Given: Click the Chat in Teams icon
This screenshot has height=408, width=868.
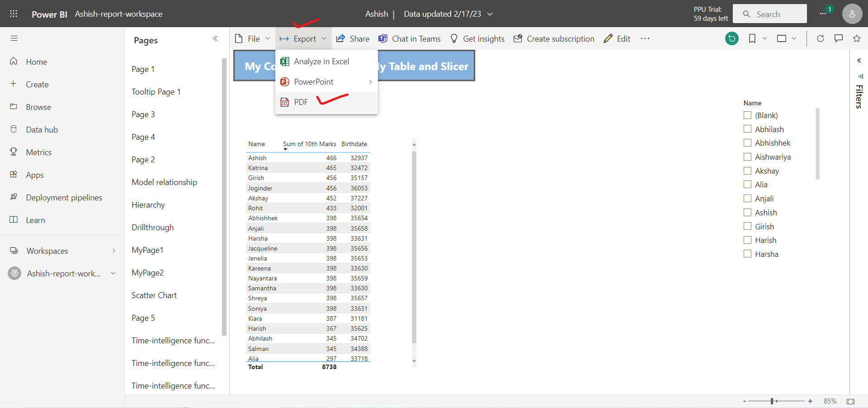Looking at the screenshot, I should point(383,38).
